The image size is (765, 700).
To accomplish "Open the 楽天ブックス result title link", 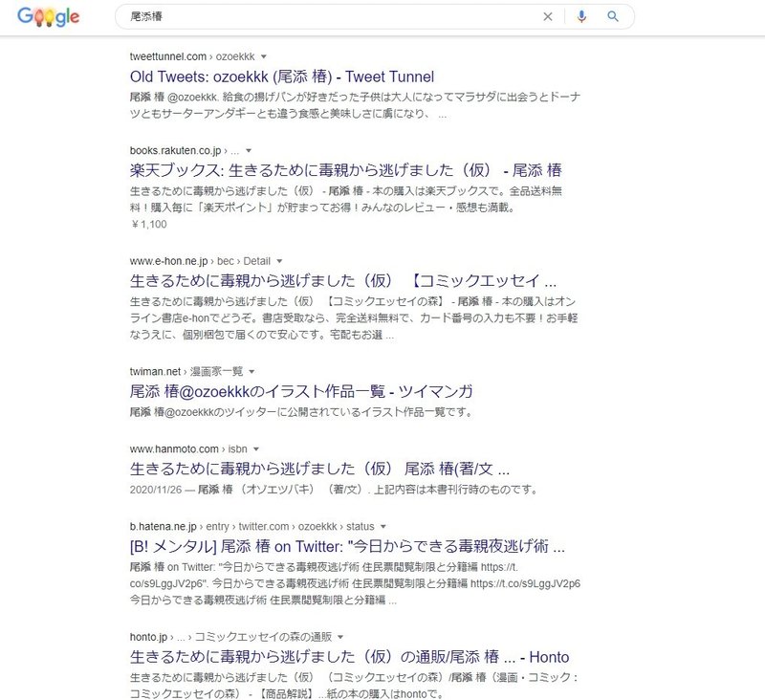I will pos(346,171).
